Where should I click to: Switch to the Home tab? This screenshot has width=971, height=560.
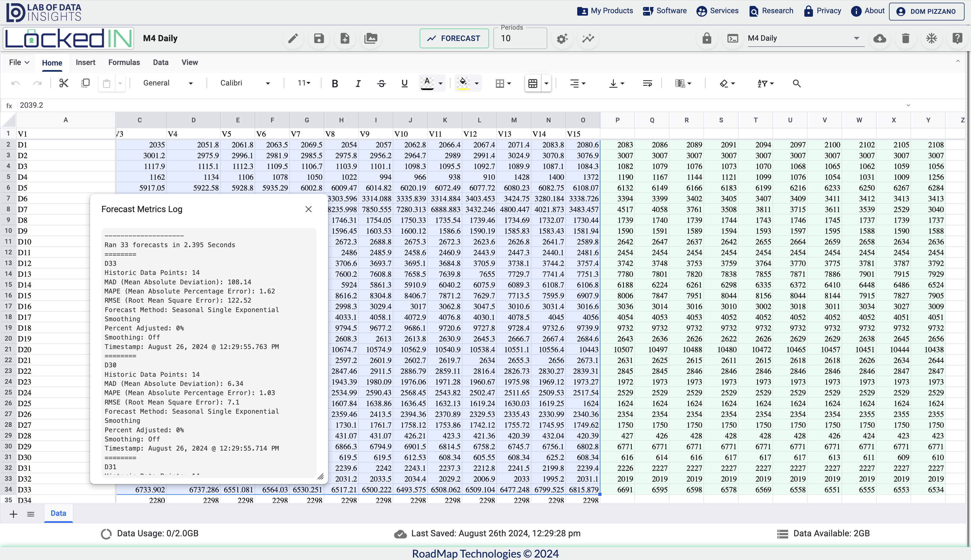click(52, 63)
